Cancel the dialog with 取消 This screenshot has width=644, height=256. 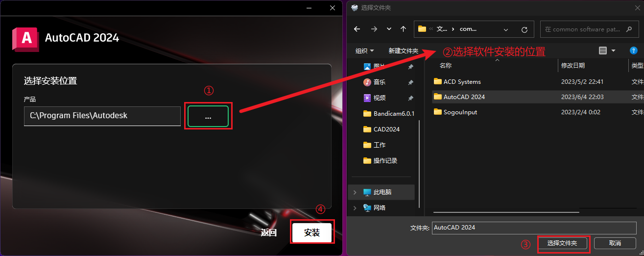click(x=615, y=243)
